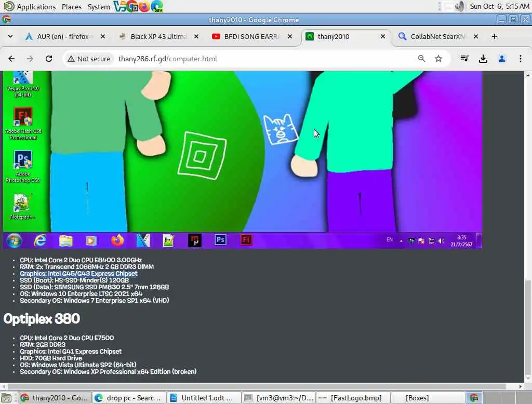This screenshot has height=404, width=532.
Task: Open a new tab with plus button
Action: pyautogui.click(x=495, y=36)
